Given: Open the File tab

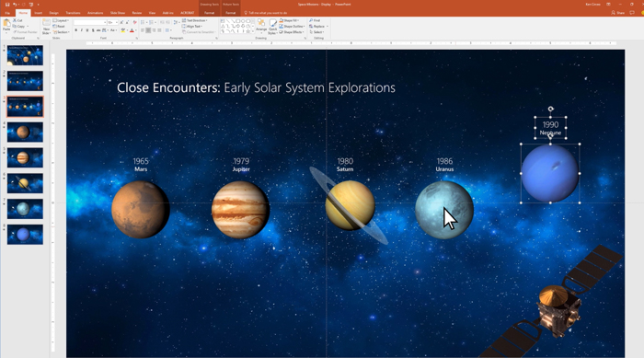Looking at the screenshot, I should [7, 13].
